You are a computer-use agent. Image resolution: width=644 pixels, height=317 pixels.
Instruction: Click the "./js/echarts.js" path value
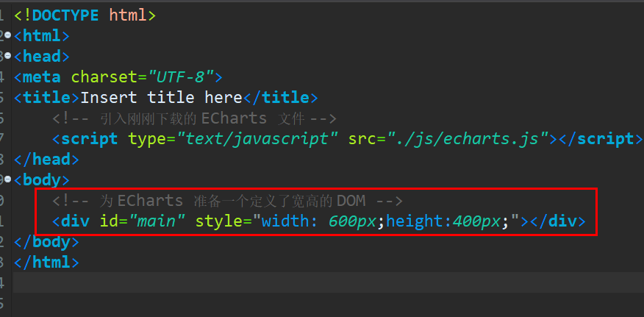[468, 139]
